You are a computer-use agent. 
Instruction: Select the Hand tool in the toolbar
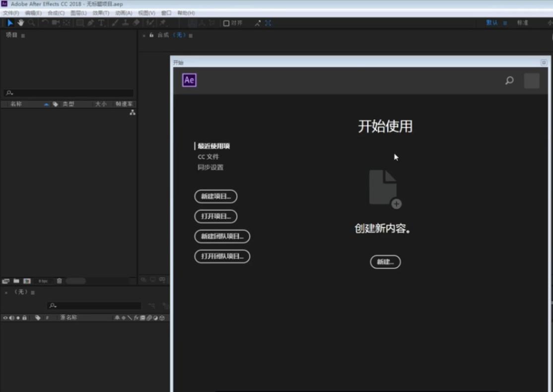(20, 23)
